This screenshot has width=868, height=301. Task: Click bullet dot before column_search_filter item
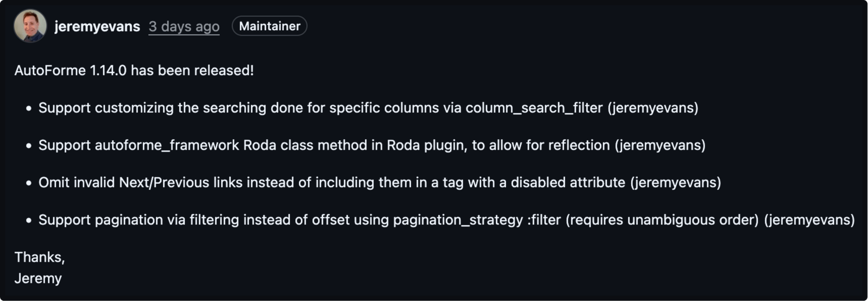click(x=29, y=108)
